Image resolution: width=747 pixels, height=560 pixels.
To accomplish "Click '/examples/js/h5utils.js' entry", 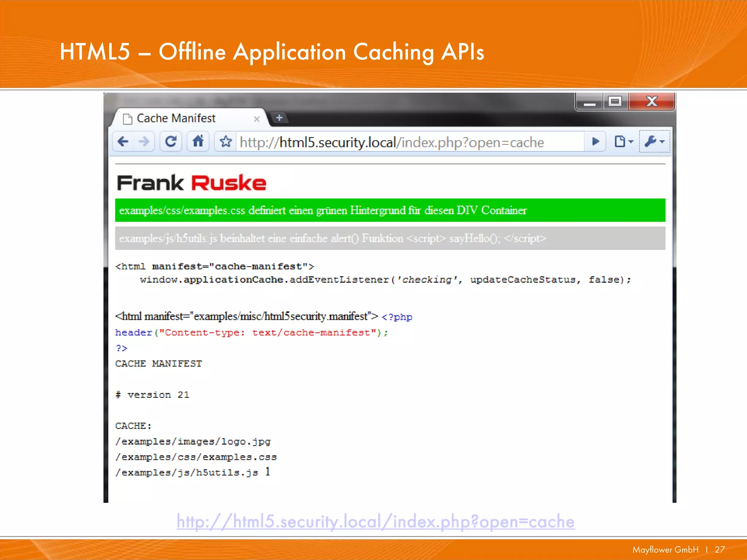I will pyautogui.click(x=187, y=472).
